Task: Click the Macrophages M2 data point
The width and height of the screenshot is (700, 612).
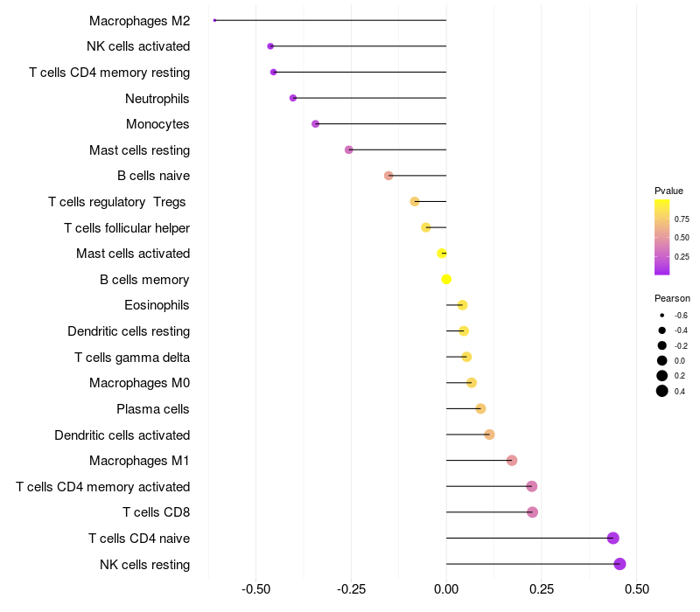Action: click(214, 20)
